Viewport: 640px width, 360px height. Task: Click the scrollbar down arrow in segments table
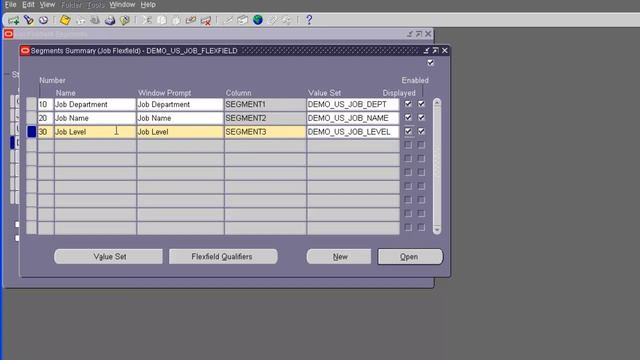click(x=437, y=230)
